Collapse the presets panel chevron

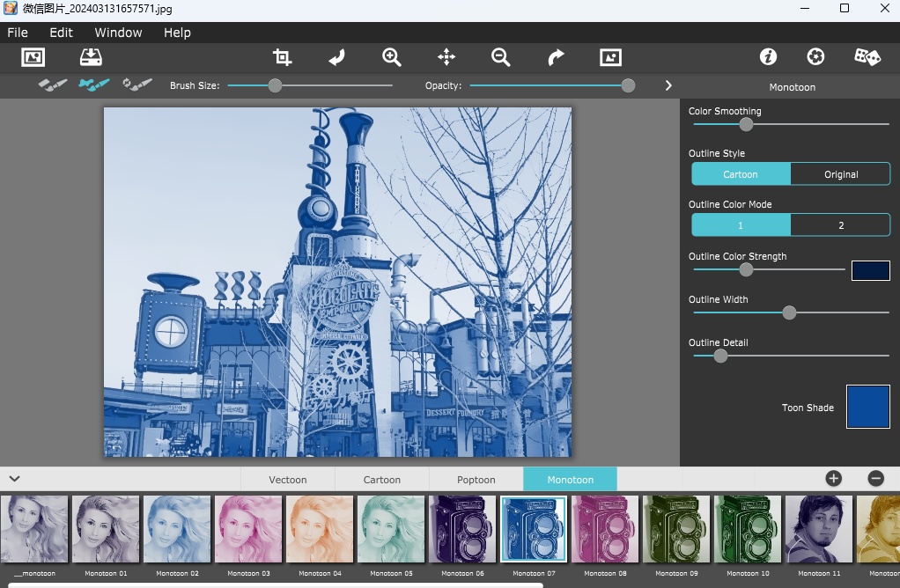tap(15, 479)
